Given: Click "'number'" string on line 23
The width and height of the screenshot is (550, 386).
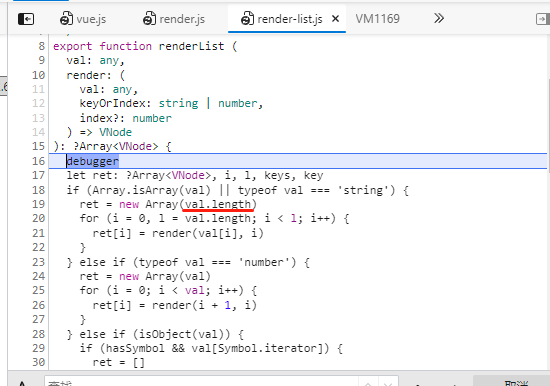Looking at the screenshot, I should pos(264,262).
